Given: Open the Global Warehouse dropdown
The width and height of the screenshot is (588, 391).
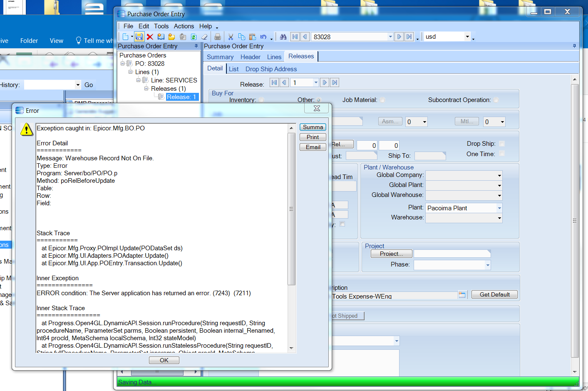Looking at the screenshot, I should tap(499, 195).
